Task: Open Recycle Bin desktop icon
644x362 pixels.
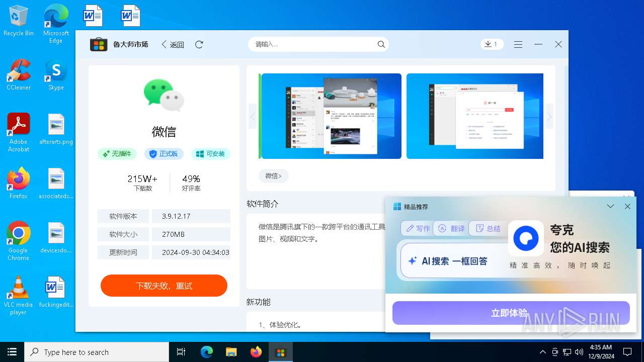Action: point(19,21)
